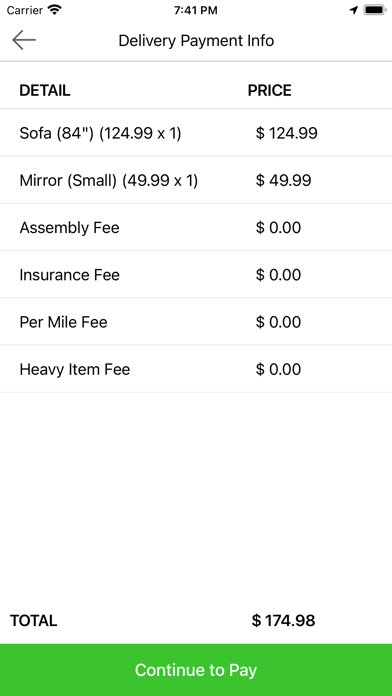This screenshot has width=392, height=696.
Task: Tap the 7:41 PM clock
Action: tap(196, 10)
